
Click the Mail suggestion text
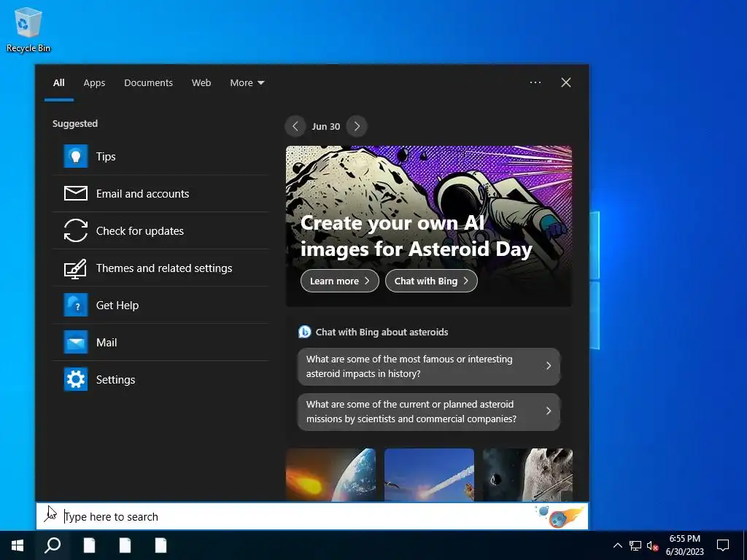tap(107, 343)
